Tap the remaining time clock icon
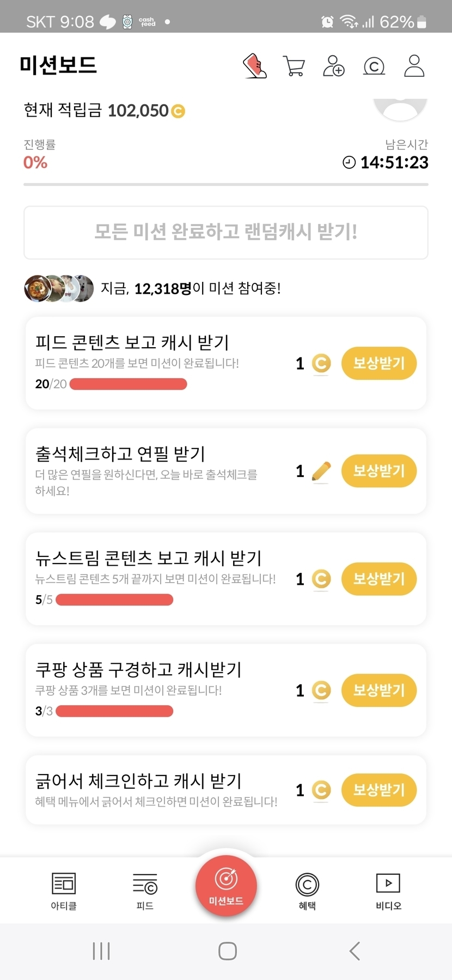 (349, 162)
